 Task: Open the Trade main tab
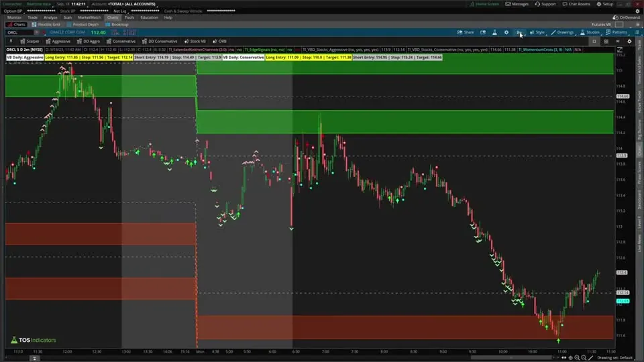click(x=32, y=17)
